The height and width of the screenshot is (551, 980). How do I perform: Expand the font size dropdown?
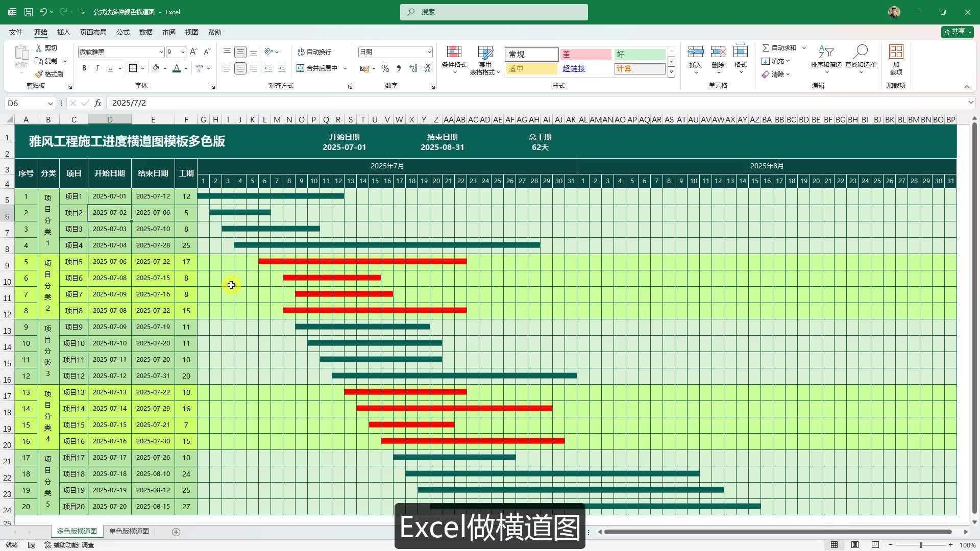[x=183, y=52]
